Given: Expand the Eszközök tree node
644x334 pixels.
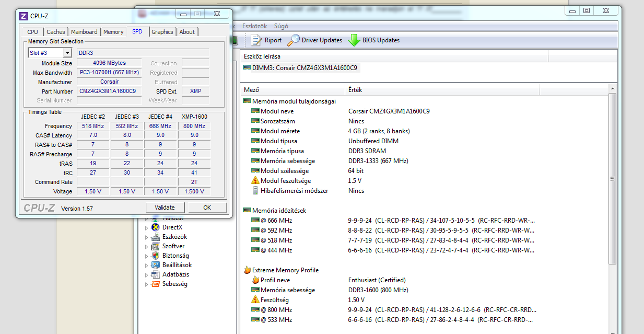Looking at the screenshot, I should pyautogui.click(x=147, y=237).
